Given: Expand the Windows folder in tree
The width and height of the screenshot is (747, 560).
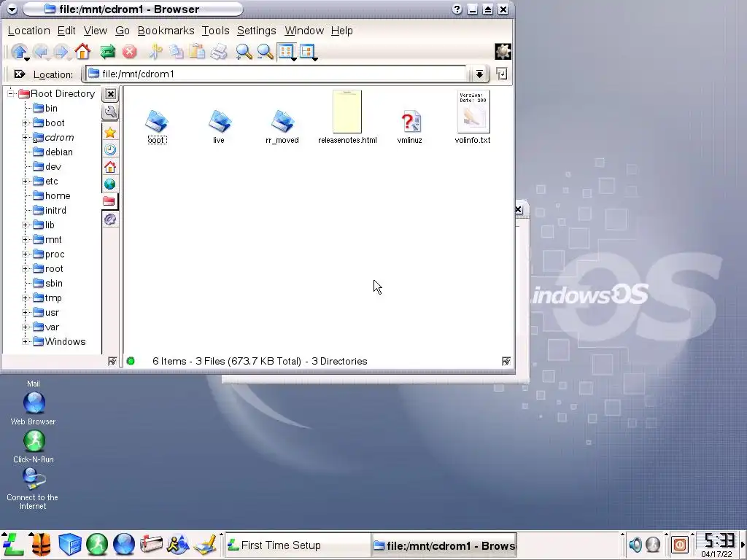Looking at the screenshot, I should [x=26, y=342].
